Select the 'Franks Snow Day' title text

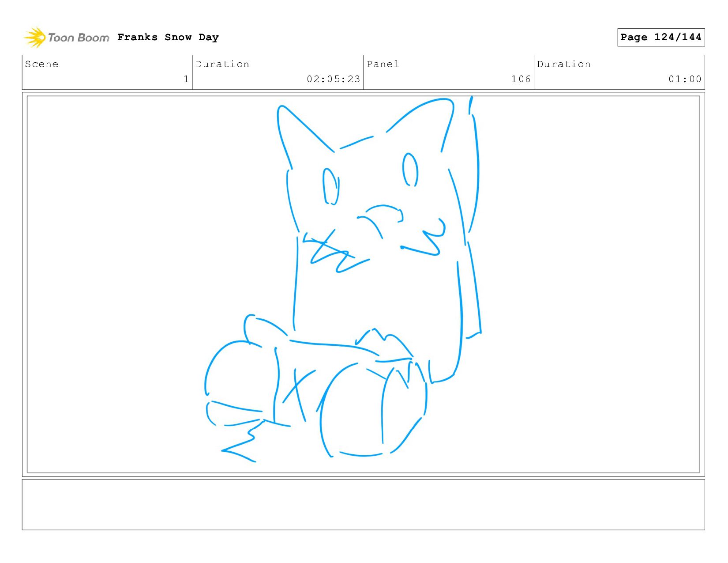tap(168, 37)
